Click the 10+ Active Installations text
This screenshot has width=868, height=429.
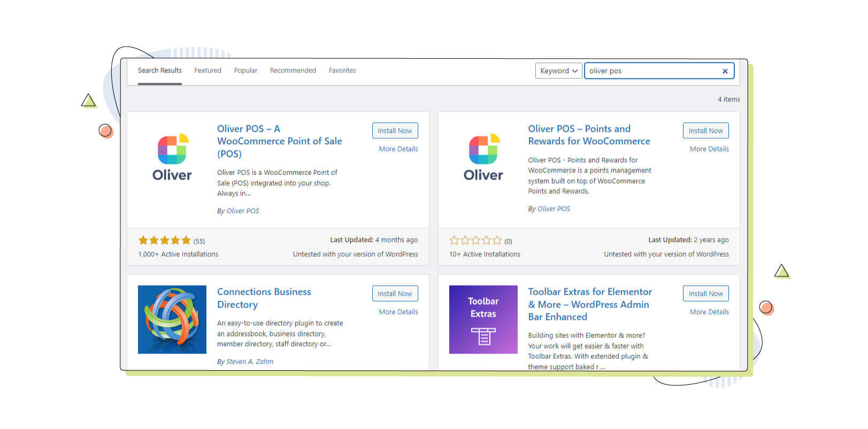[x=485, y=254]
